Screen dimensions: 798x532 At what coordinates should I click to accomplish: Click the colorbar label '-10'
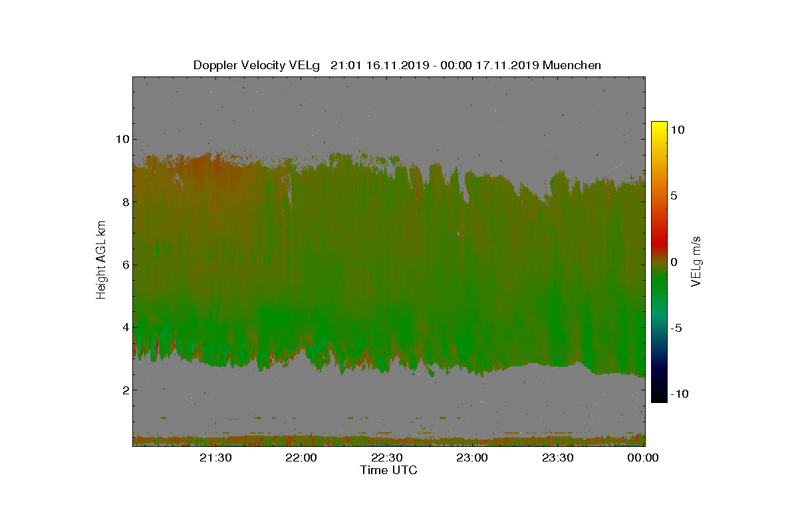(x=679, y=394)
